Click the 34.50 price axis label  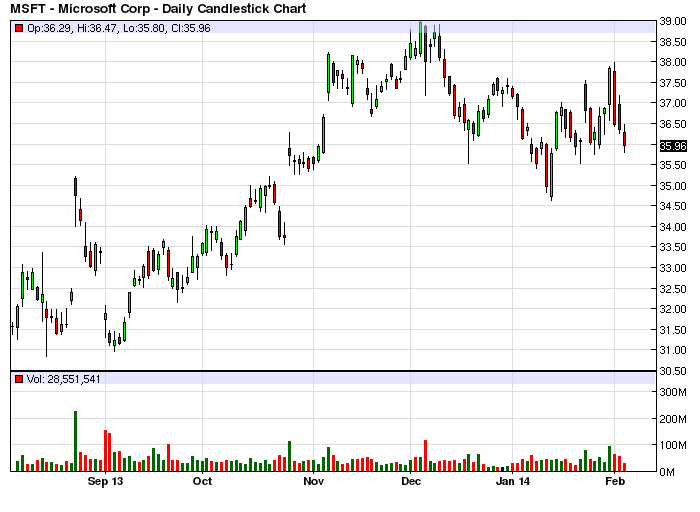coord(673,206)
